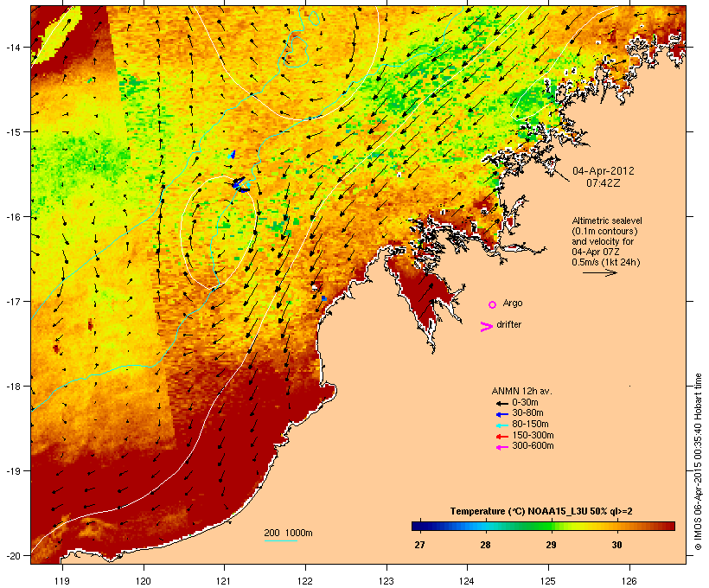Click the blue 30-80m arrow legend icon
The image size is (709, 588).
(501, 414)
